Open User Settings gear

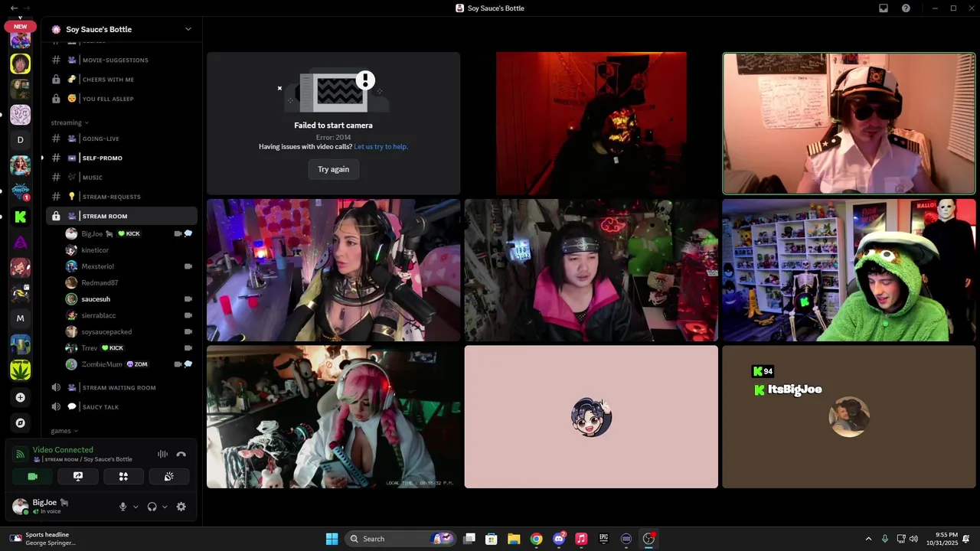[181, 507]
